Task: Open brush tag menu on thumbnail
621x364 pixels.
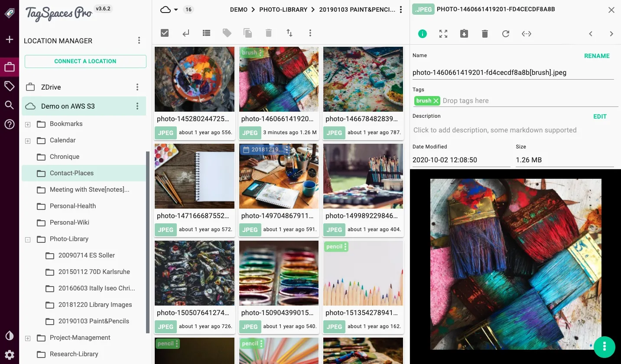Action: pyautogui.click(x=260, y=53)
